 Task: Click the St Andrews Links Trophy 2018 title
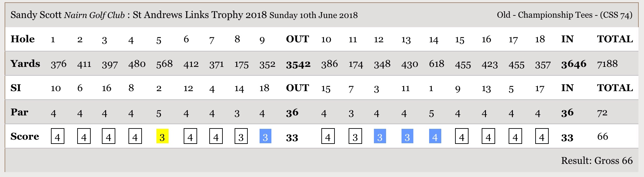[199, 15]
